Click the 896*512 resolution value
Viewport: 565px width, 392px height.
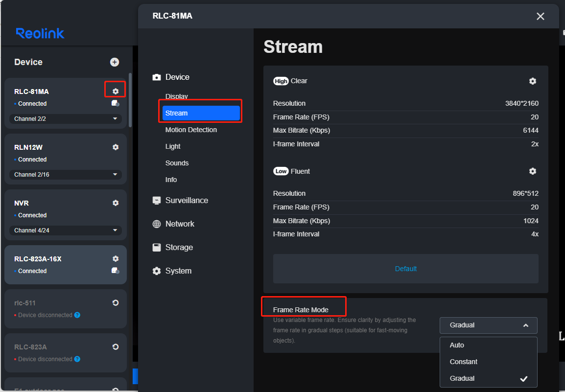click(x=526, y=193)
